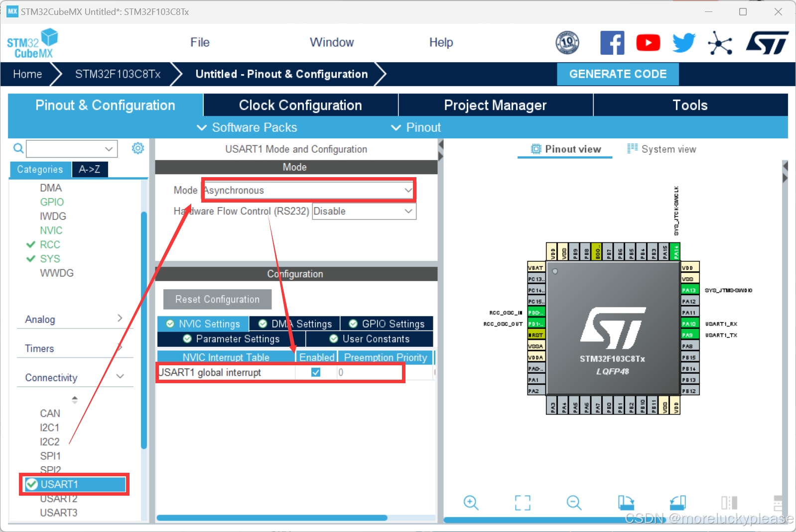Click the configuration panel horizontal scrollbar

272,518
